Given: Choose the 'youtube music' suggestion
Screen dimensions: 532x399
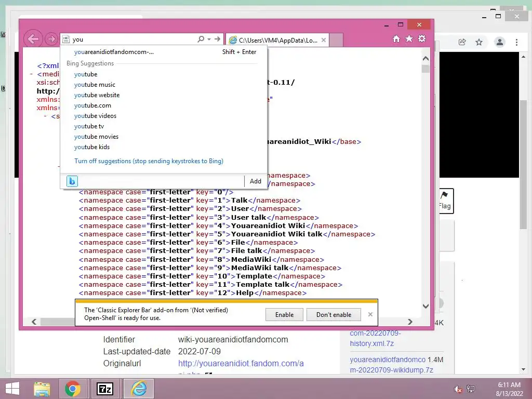Looking at the screenshot, I should 164,85.
